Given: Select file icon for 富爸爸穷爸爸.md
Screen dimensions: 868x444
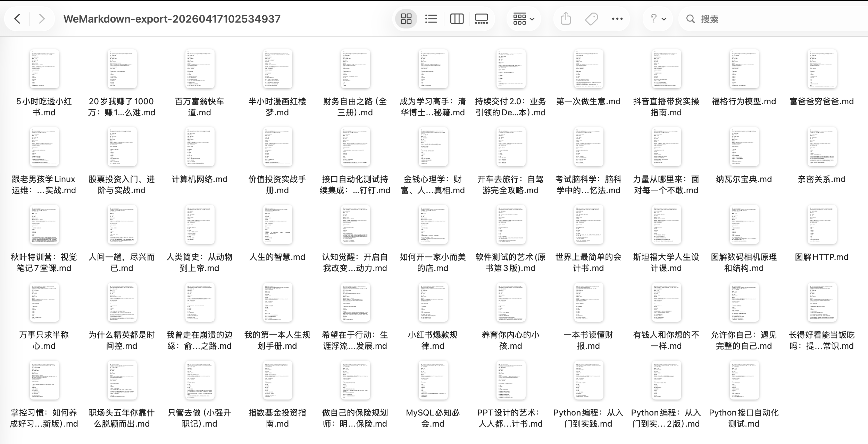Looking at the screenshot, I should pos(822,69).
